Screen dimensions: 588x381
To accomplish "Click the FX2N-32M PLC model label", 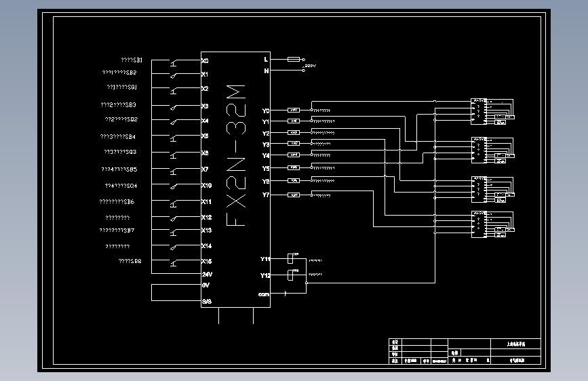I will [x=236, y=156].
